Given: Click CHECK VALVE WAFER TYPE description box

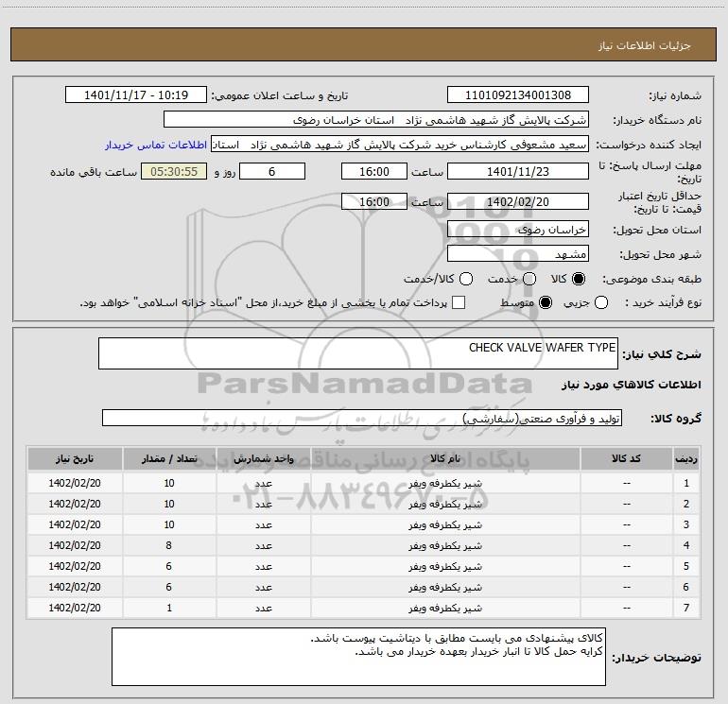Looking at the screenshot, I should pyautogui.click(x=358, y=353).
